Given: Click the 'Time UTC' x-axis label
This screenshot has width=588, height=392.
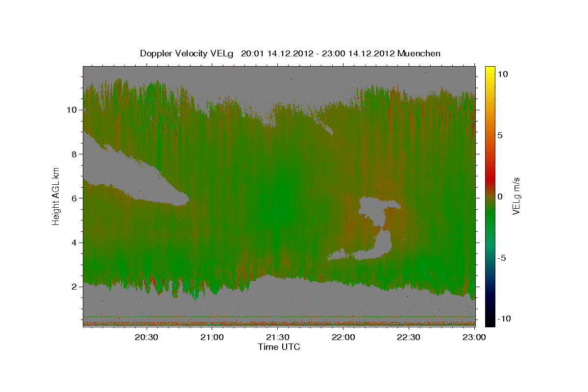Looking at the screenshot, I should (279, 347).
